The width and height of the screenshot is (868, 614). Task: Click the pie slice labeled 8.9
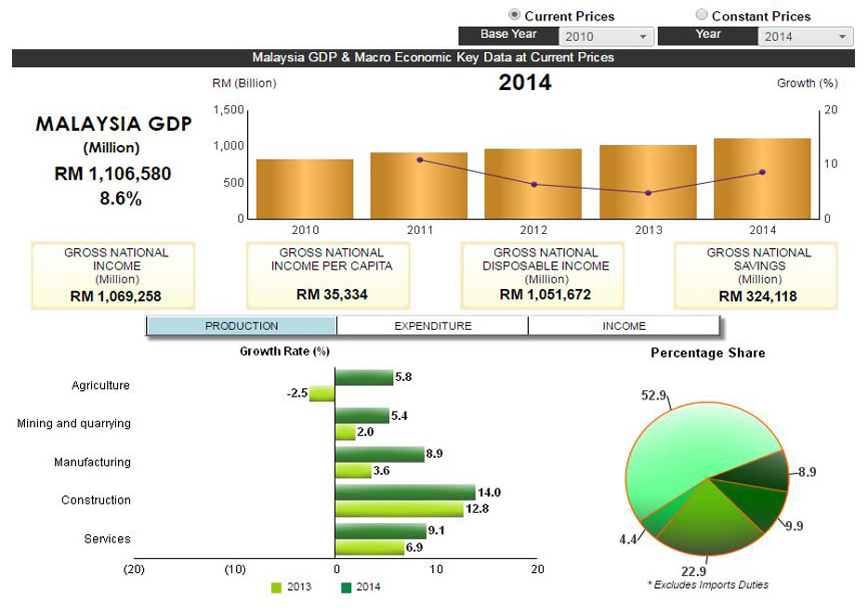761,472
